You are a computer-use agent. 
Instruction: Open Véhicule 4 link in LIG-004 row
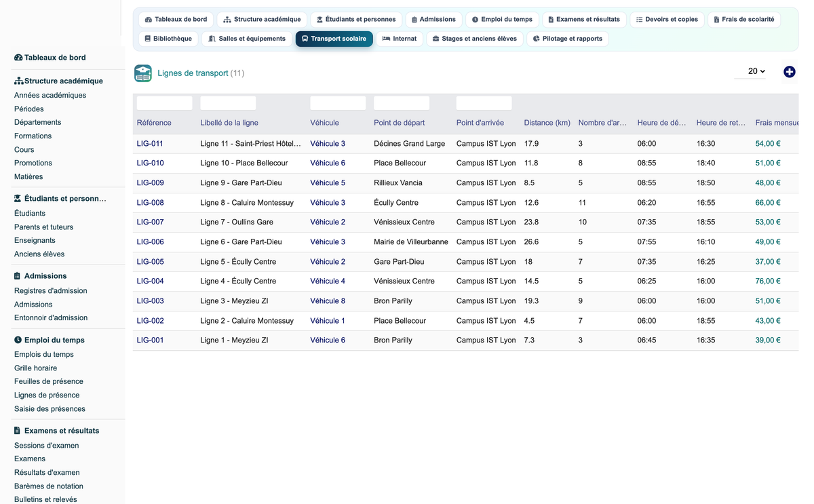point(328,282)
